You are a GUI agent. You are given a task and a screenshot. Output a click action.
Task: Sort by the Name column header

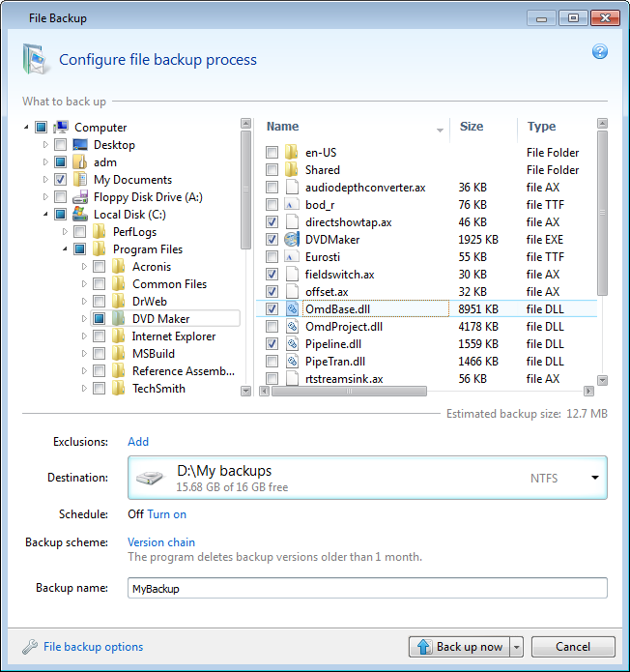click(x=283, y=127)
